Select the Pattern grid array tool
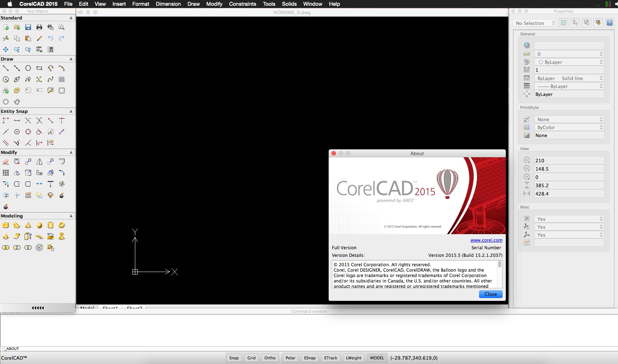The height and width of the screenshot is (364, 618). point(6,173)
